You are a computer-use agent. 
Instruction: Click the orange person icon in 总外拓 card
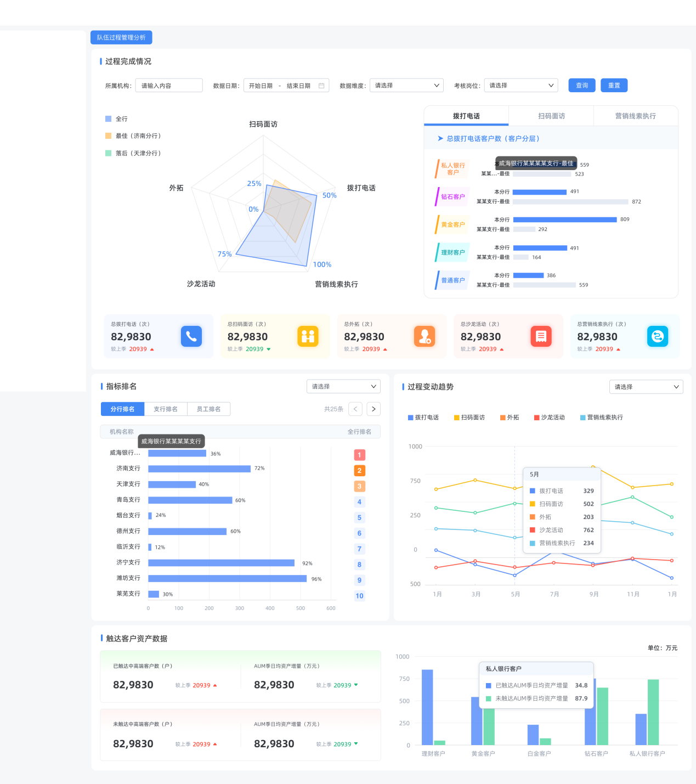(x=425, y=336)
